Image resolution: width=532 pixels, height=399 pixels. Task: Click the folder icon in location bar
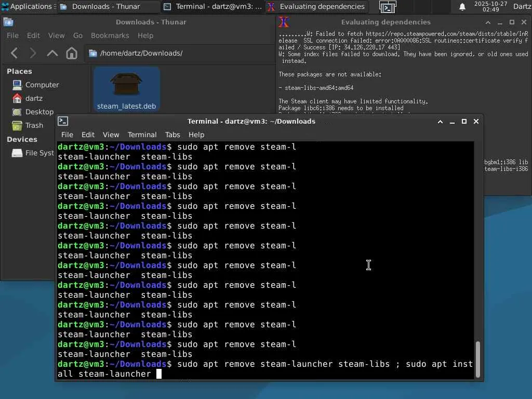(93, 54)
